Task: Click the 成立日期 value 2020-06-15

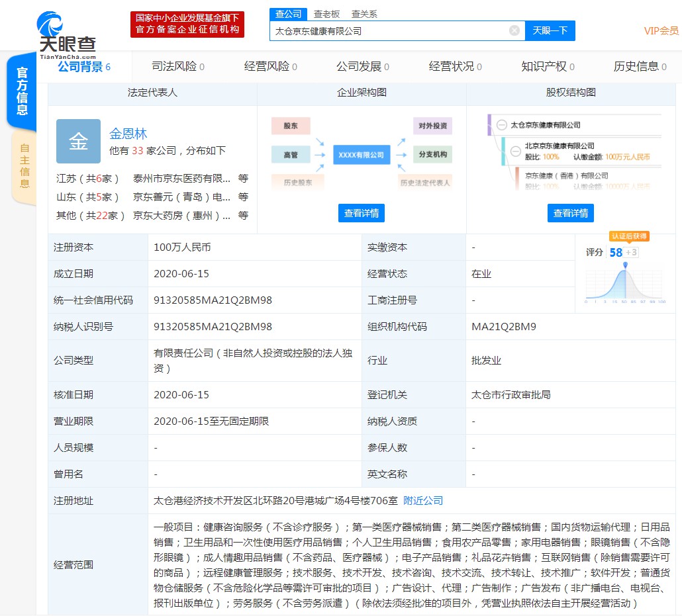Action: pos(181,274)
